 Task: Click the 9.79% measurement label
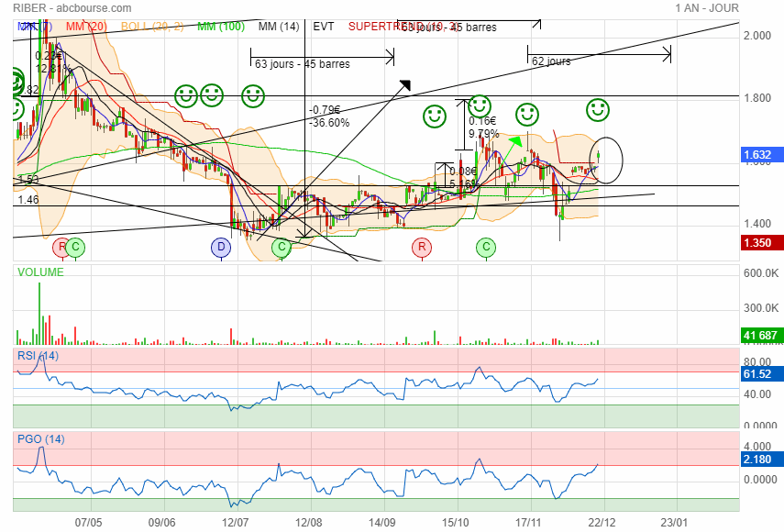click(483, 134)
